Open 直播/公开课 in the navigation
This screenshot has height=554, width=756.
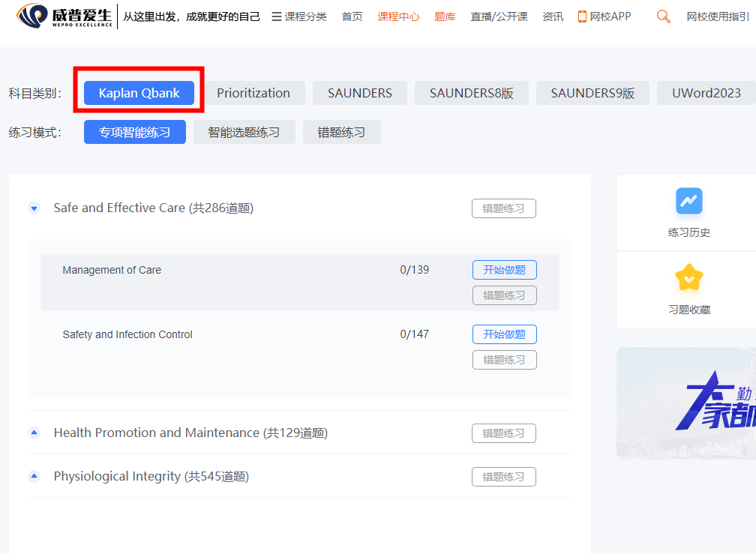point(499,16)
